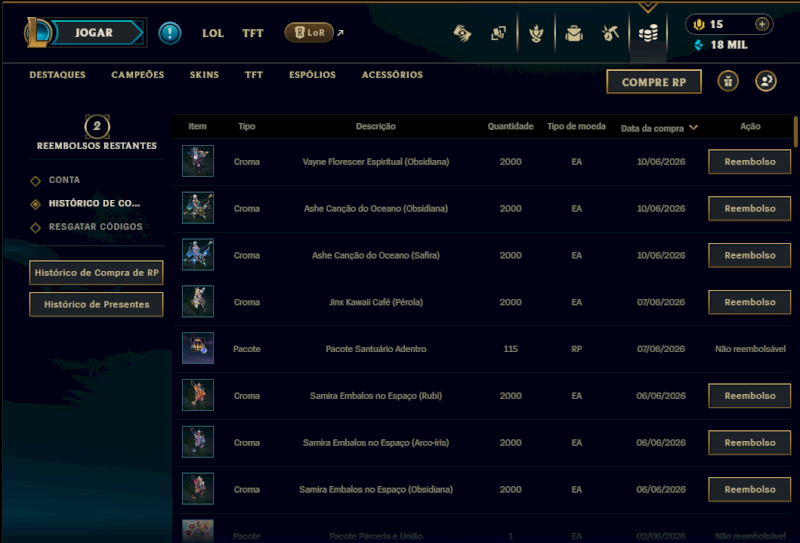This screenshot has height=543, width=800.
Task: Click Samira Embalos (Arco-íris) thumbnail
Action: [198, 442]
